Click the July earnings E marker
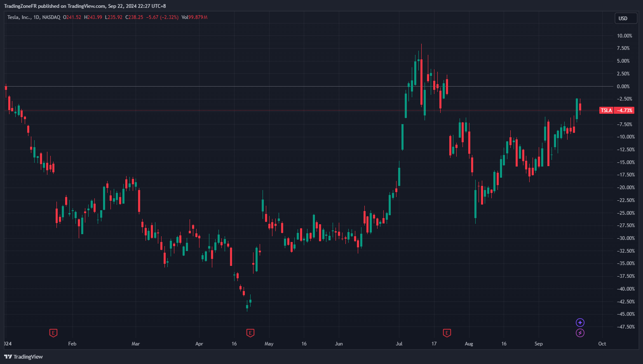The width and height of the screenshot is (643, 364). pos(447,333)
